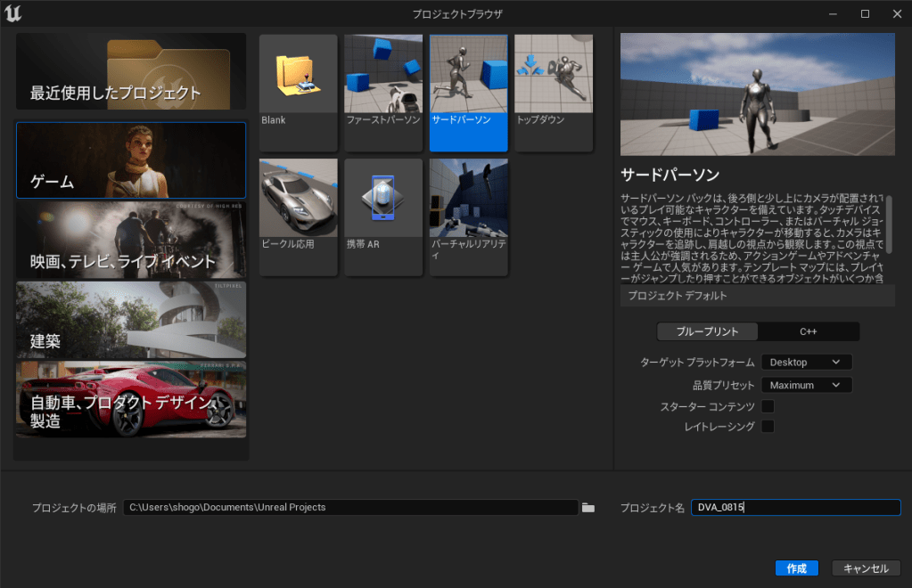Open the 最近使用したプロジェクト category
Viewport: 912px width, 588px height.
pos(131,72)
